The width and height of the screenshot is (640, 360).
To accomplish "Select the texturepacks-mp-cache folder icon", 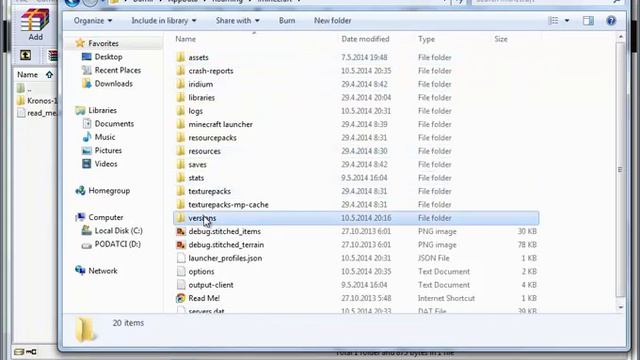I will click(181, 204).
